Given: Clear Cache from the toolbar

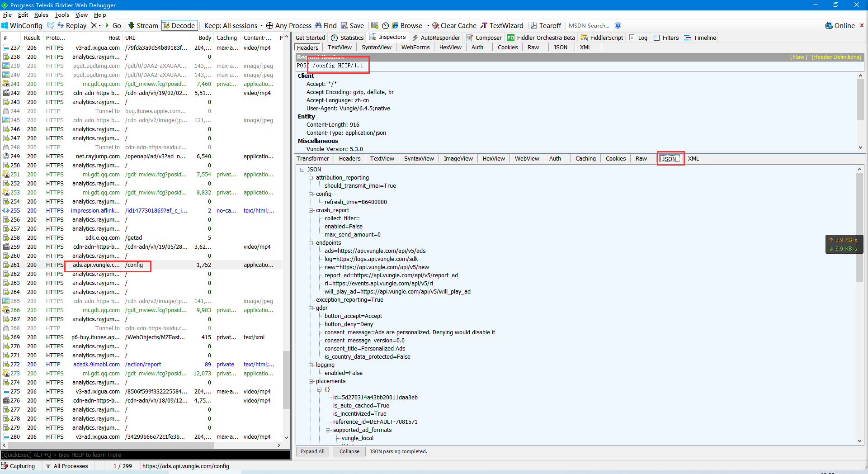Looking at the screenshot, I should (x=454, y=26).
